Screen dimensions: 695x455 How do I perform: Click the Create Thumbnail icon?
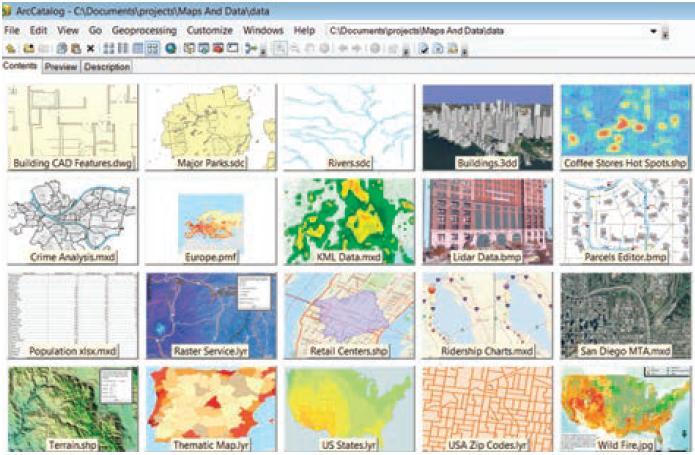coord(393,48)
